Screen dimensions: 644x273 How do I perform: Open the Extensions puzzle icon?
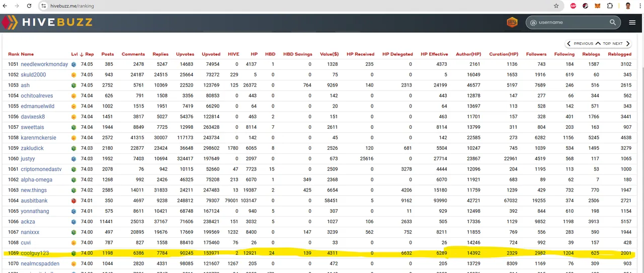click(x=610, y=6)
